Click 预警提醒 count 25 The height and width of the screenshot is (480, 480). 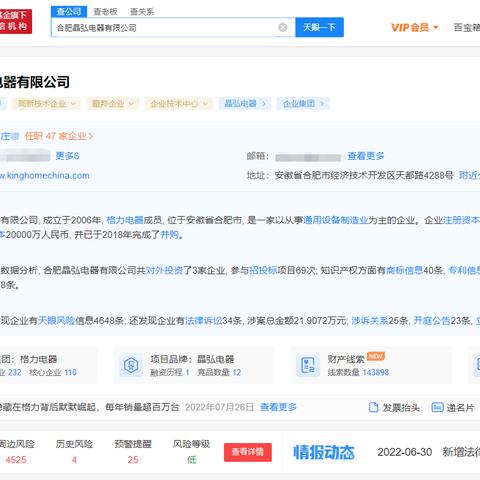[x=133, y=460]
